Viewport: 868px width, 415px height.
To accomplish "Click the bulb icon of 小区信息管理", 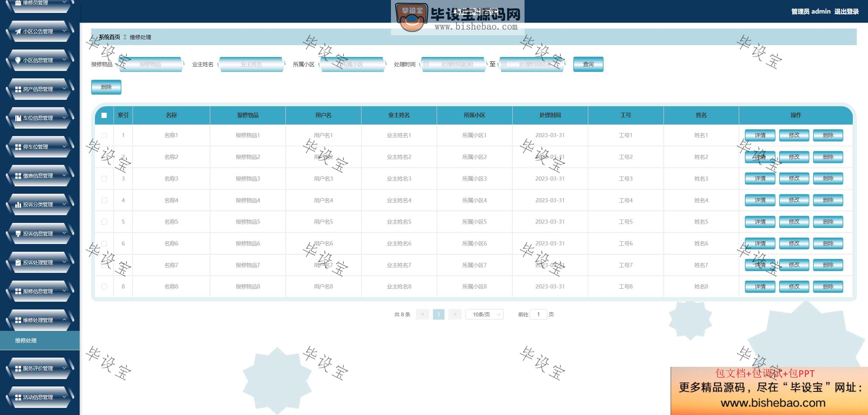I will 18,60.
